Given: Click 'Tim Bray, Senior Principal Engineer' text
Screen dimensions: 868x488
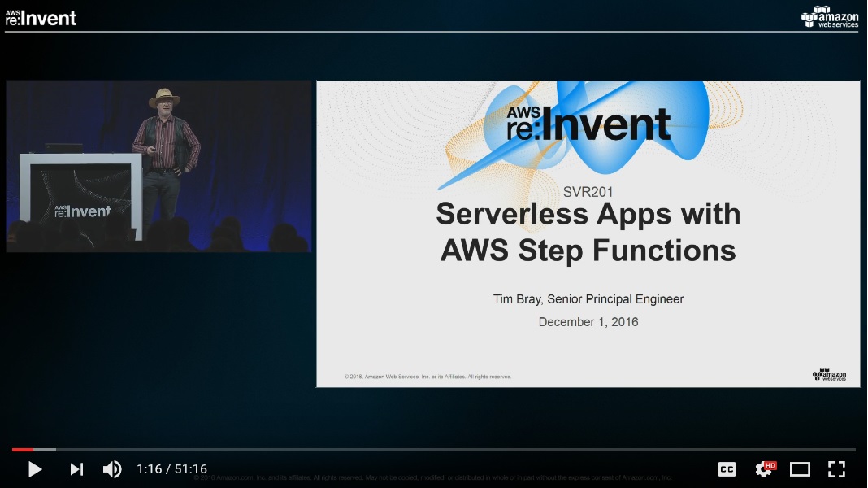Looking at the screenshot, I should click(588, 299).
